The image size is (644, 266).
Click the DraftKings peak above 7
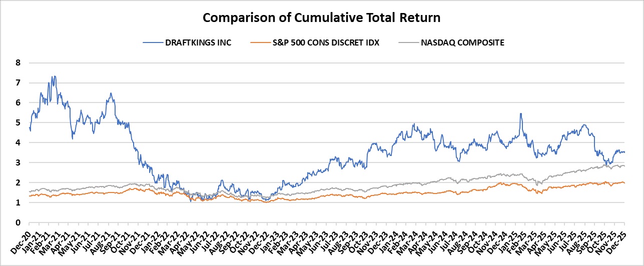pos(54,76)
